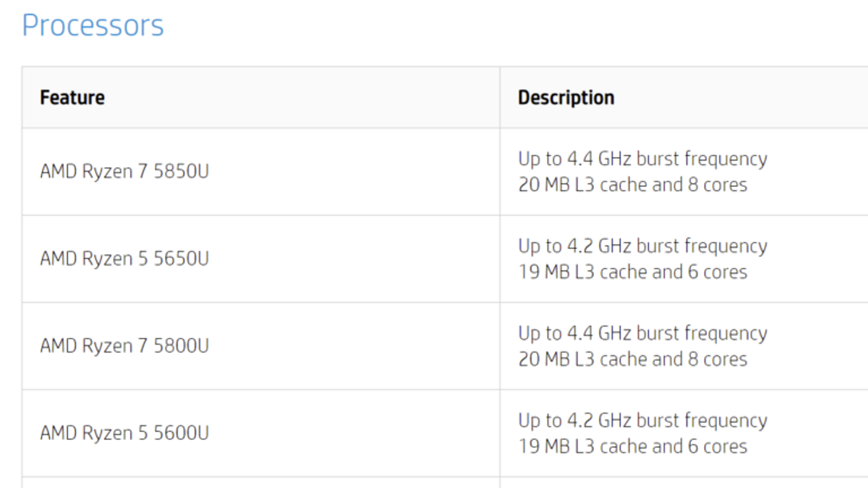Click the L3 cache line for Ryzen 7 5850U
The width and height of the screenshot is (868, 488).
point(633,185)
